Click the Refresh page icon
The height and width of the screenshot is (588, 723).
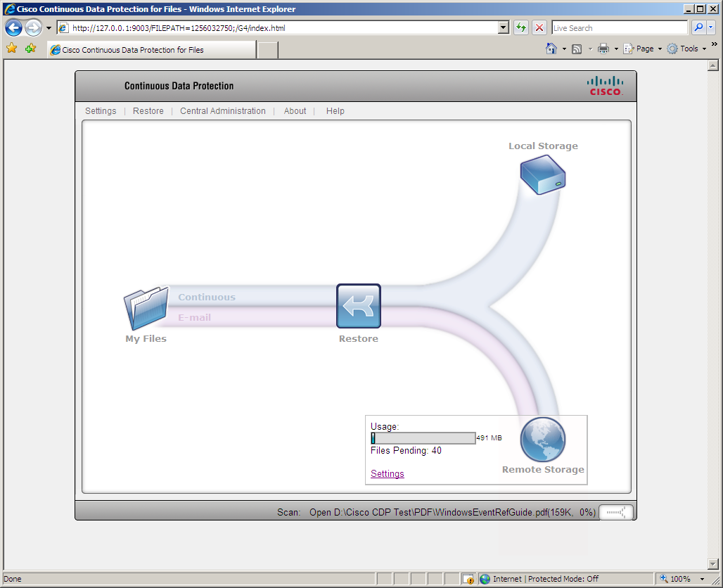tap(521, 27)
